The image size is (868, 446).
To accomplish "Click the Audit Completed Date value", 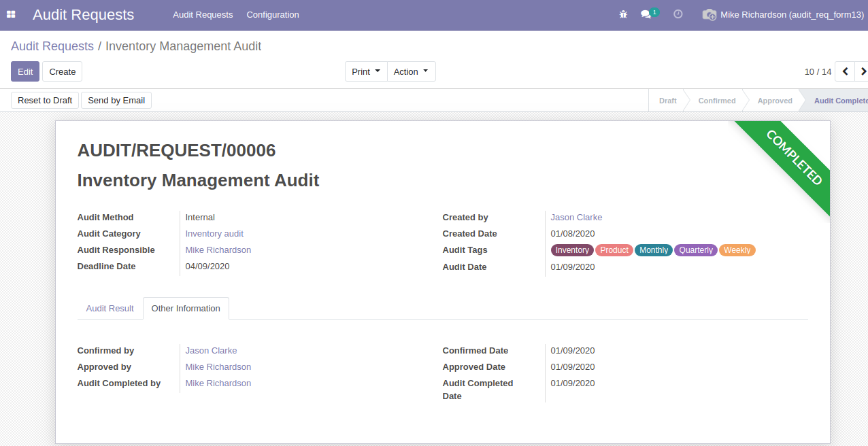I will point(573,383).
